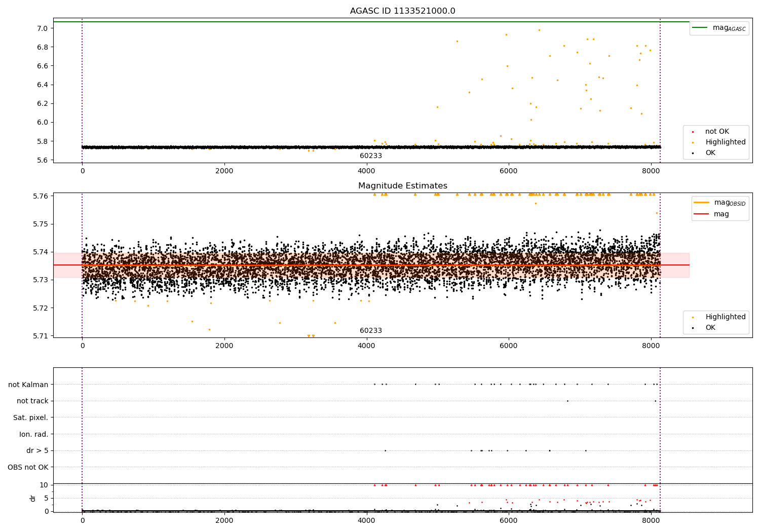
Task: Click the 5.74 y-axis tick in middle panel
Action: point(41,252)
